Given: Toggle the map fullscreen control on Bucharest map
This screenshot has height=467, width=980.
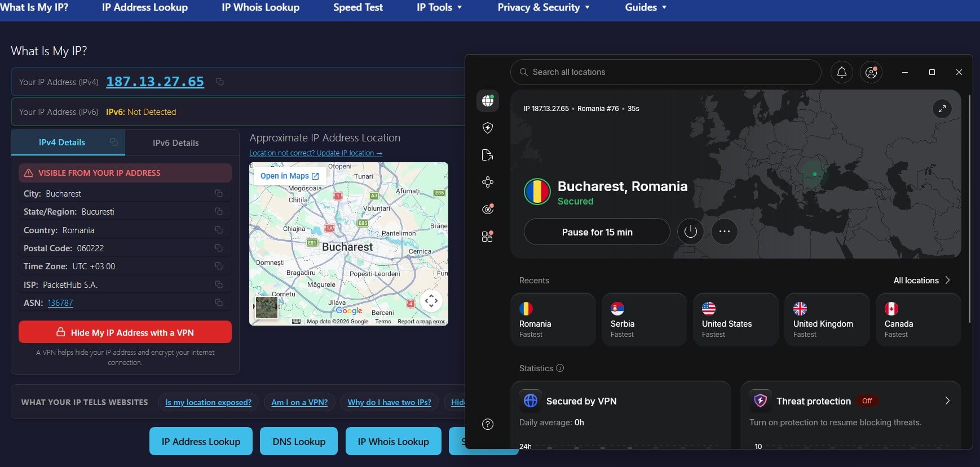Looking at the screenshot, I should pos(431,301).
